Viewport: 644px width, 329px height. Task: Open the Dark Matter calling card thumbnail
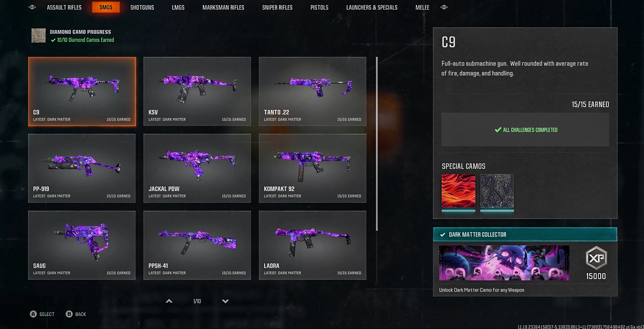pos(504,263)
